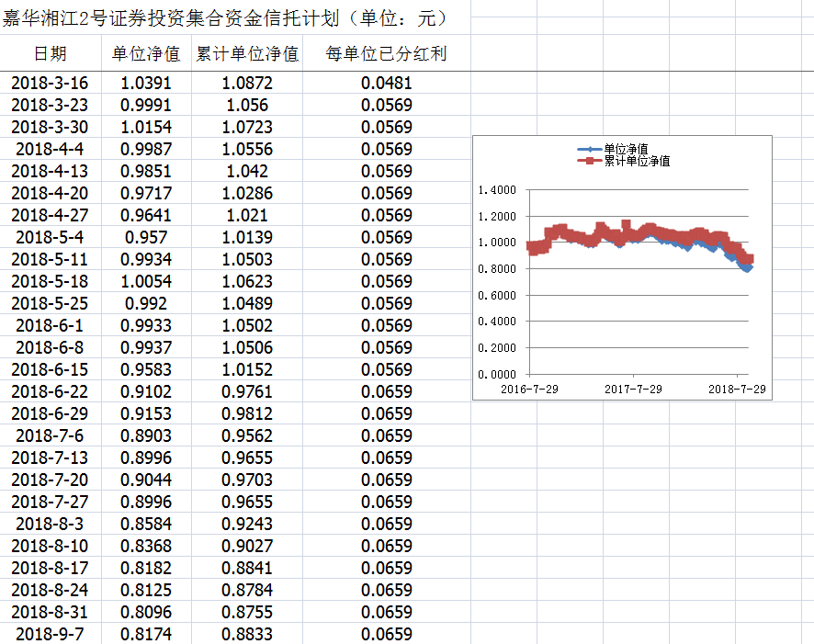Click the chart x-axis label 2017-7-29
Screen dimensions: 814x644
click(633, 390)
